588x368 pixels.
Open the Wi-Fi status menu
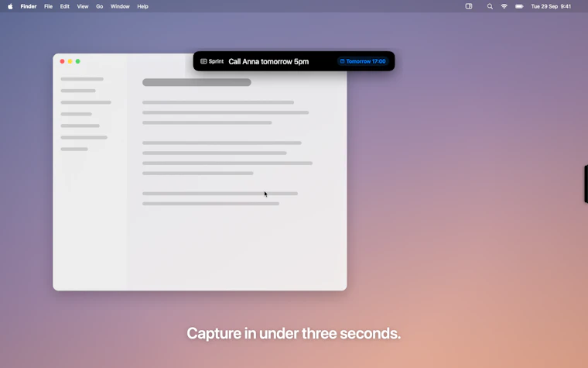pyautogui.click(x=504, y=6)
